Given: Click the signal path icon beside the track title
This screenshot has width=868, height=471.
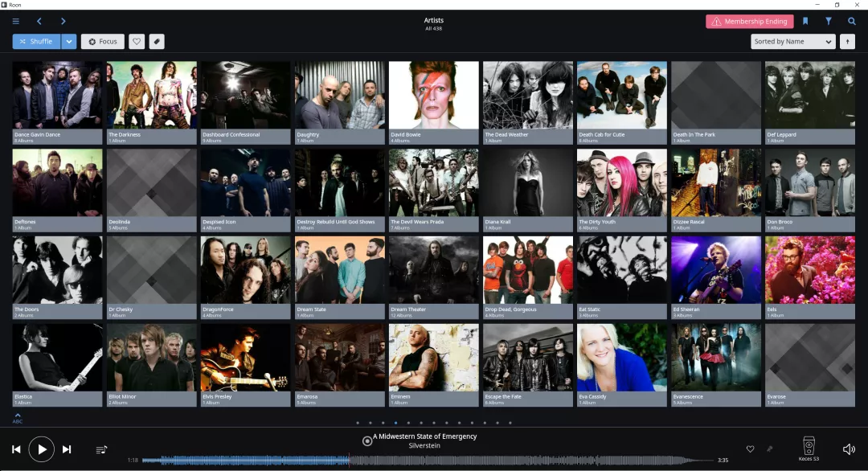Looking at the screenshot, I should click(x=367, y=441).
